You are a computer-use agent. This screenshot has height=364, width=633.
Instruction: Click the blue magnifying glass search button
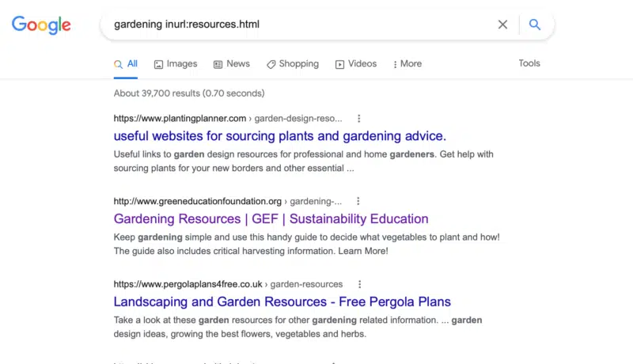[x=535, y=25]
